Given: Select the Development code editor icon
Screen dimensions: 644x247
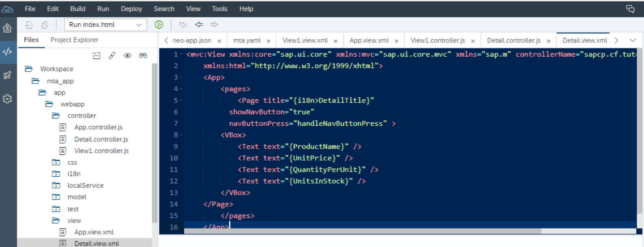Looking at the screenshot, I should pos(7,52).
